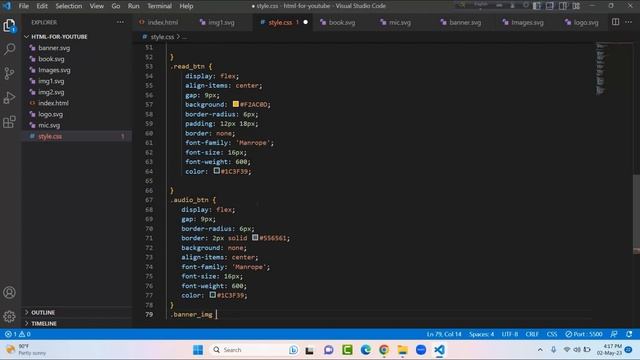Open color picker for line 64 color swatch
640x360 pixels.
tap(217, 171)
